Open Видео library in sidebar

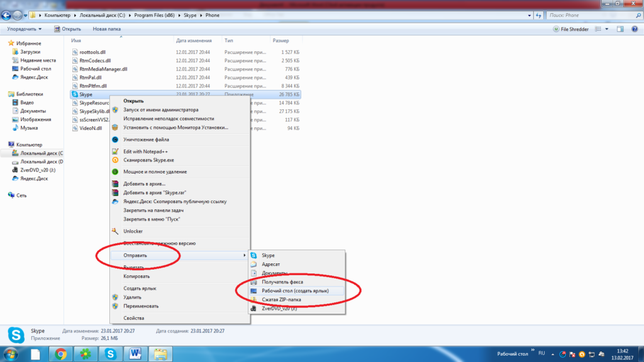point(26,102)
